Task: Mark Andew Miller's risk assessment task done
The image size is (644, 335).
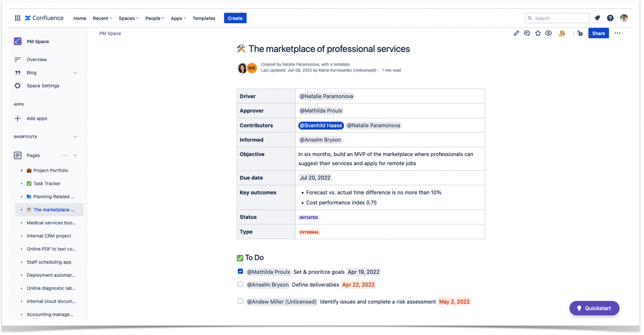Action: pos(240,301)
